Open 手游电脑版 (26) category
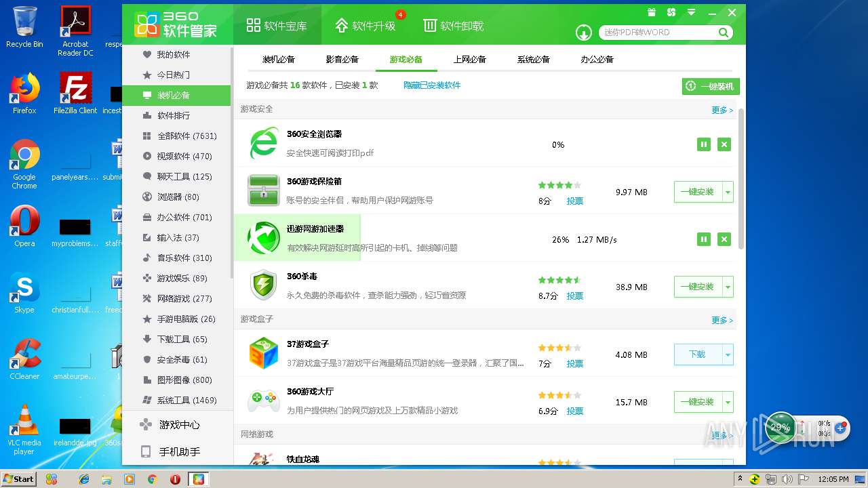This screenshot has height=488, width=868. [176, 319]
